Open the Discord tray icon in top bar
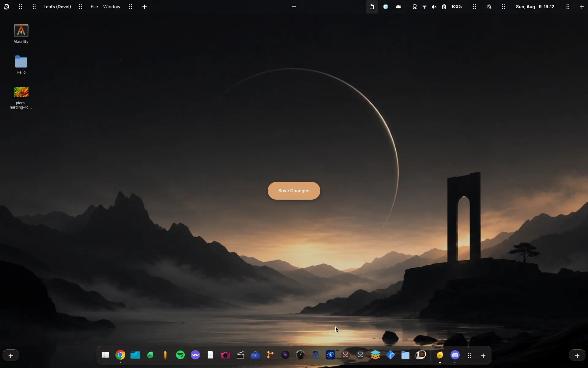 pos(398,7)
